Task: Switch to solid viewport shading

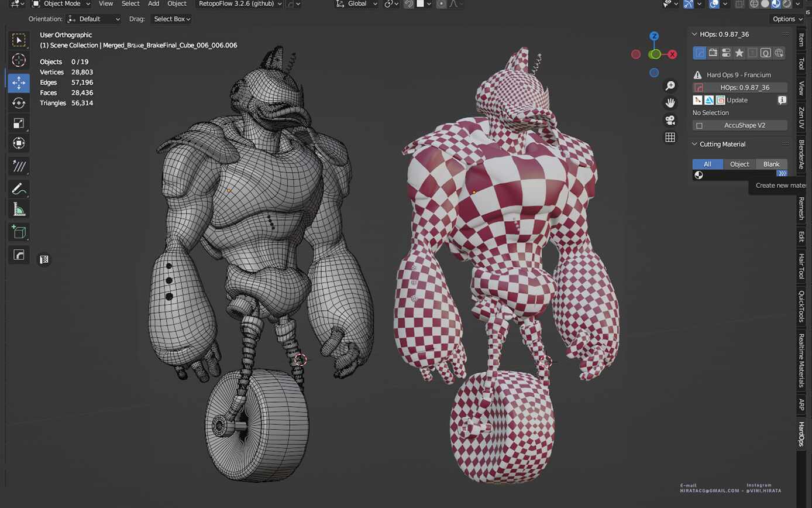Action: (x=765, y=4)
